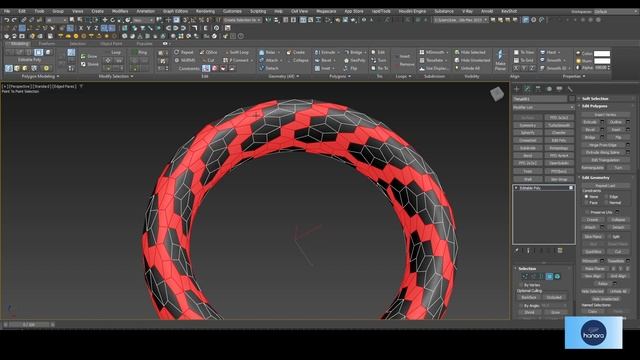Click the Make Planar ribbon icon

pyautogui.click(x=500, y=54)
